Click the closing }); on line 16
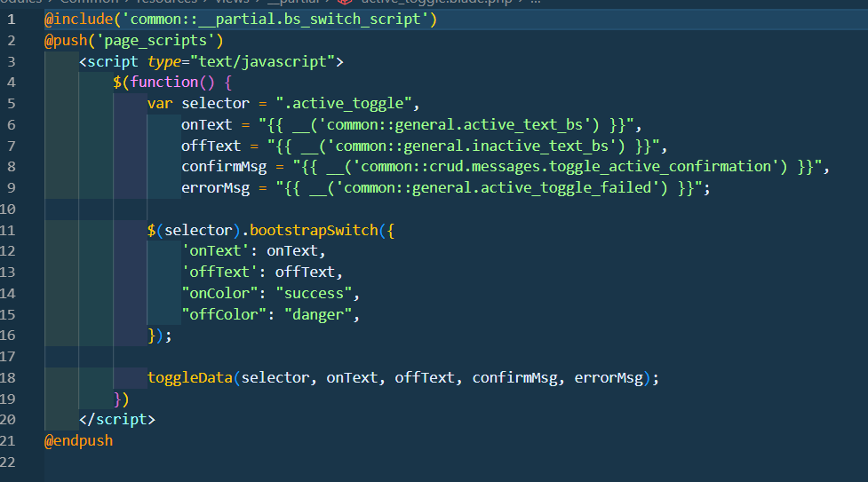Image resolution: width=868 pixels, height=482 pixels. (159, 336)
